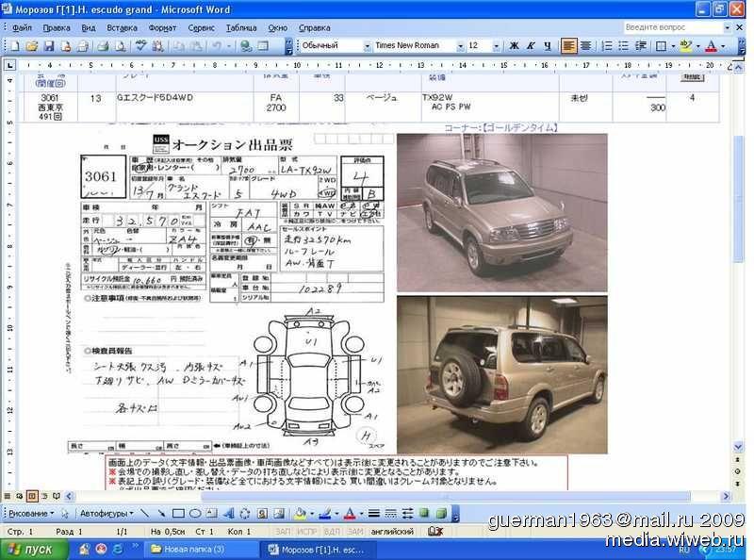The height and width of the screenshot is (560, 754).
Task: Expand the font size 12 dropdown
Action: [498, 45]
